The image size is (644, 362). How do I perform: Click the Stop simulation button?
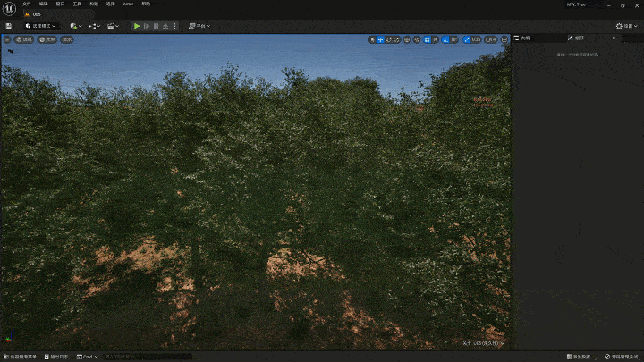pyautogui.click(x=156, y=26)
